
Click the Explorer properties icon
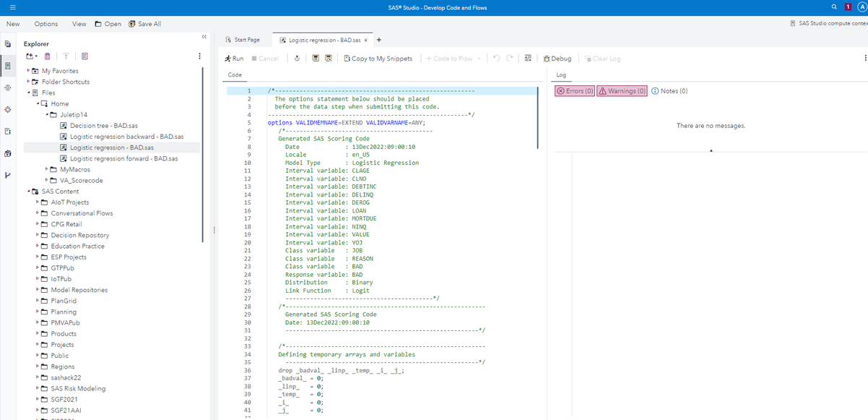84,56
